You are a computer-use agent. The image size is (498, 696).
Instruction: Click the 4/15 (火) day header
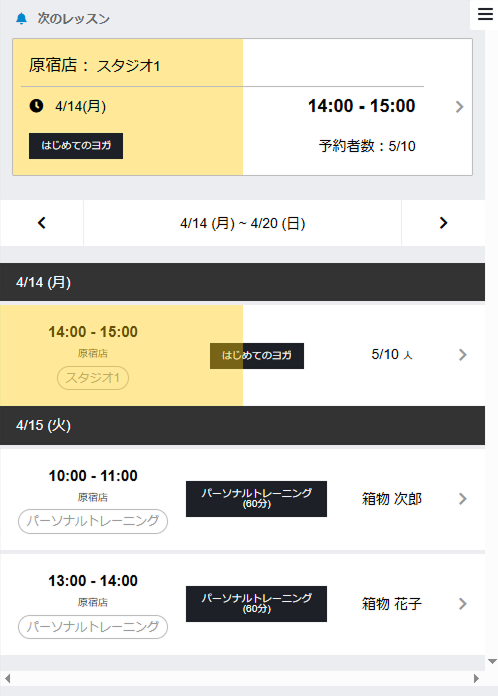242,425
